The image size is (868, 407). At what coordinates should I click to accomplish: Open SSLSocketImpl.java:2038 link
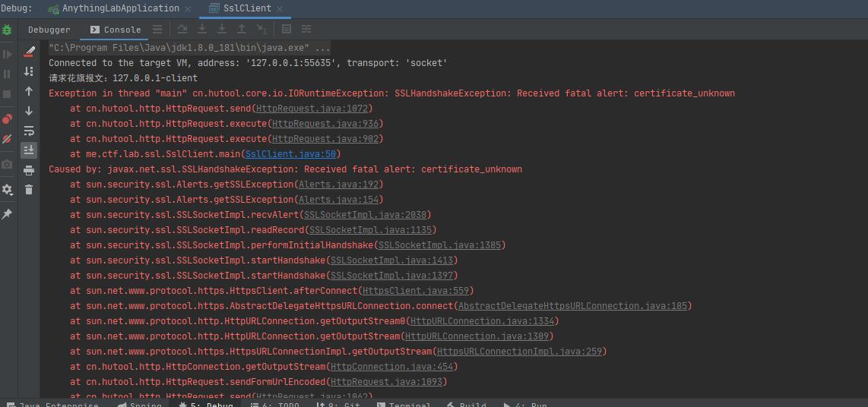[x=365, y=215]
